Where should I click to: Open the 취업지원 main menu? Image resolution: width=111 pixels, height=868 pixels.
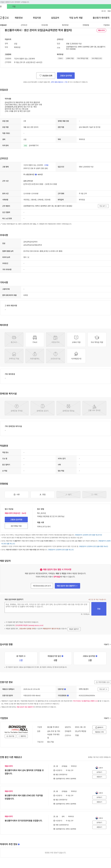(x=37, y=18)
